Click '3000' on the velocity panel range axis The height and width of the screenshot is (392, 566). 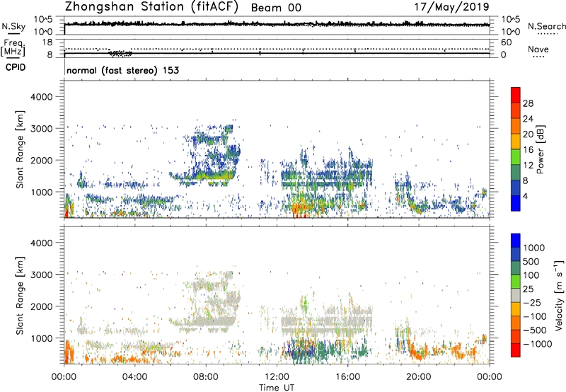41,275
